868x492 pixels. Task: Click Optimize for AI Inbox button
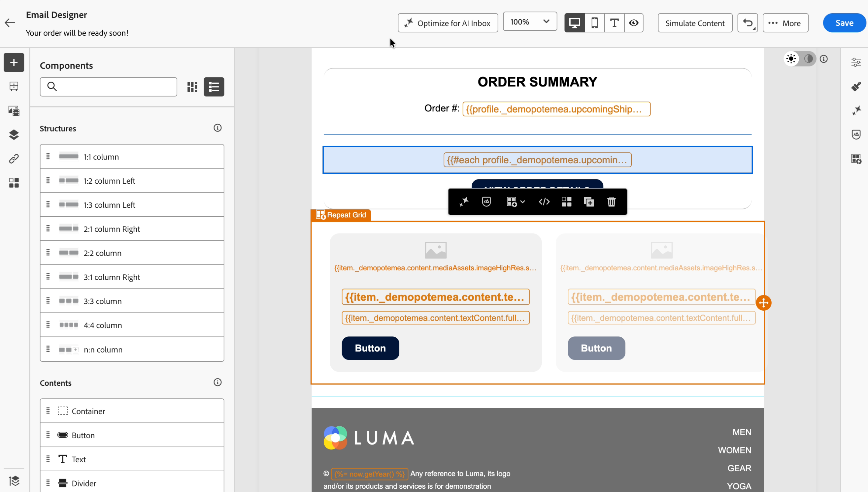tap(448, 23)
